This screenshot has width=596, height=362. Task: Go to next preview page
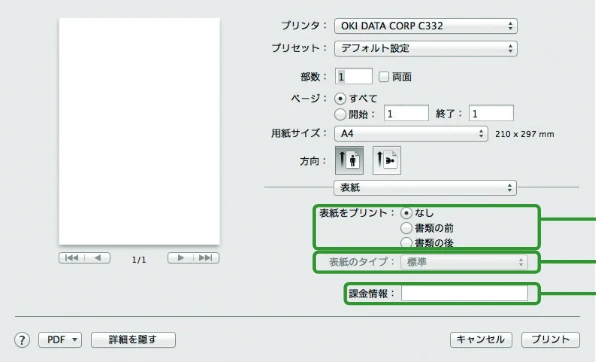pyautogui.click(x=181, y=258)
